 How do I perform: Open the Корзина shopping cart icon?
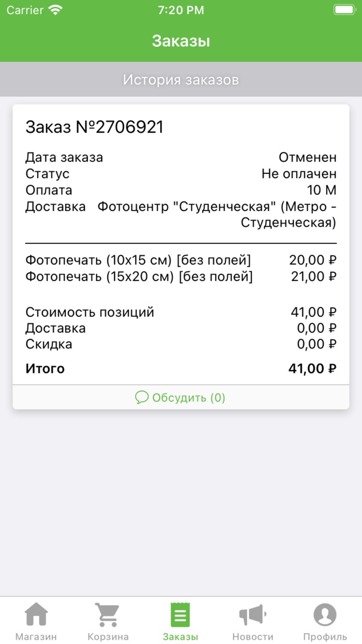(x=108, y=614)
